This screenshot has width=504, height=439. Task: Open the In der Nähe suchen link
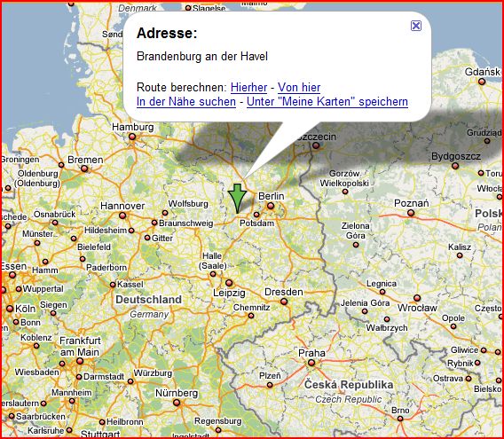pos(186,102)
